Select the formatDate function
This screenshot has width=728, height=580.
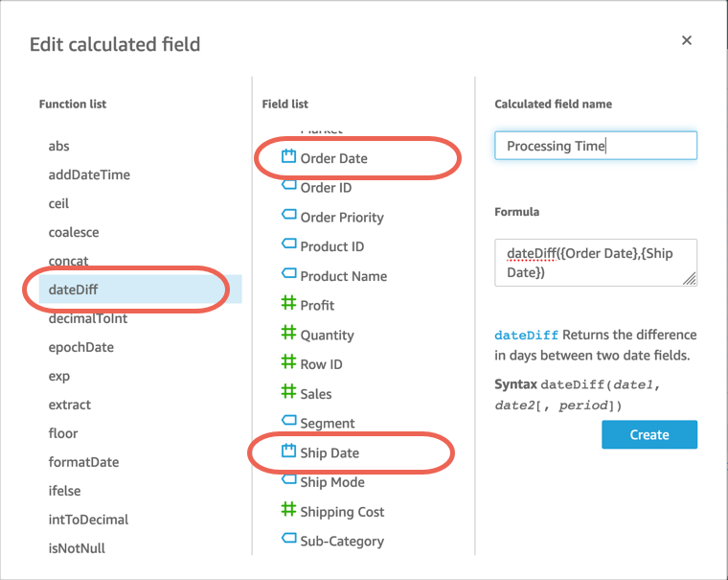pyautogui.click(x=84, y=462)
